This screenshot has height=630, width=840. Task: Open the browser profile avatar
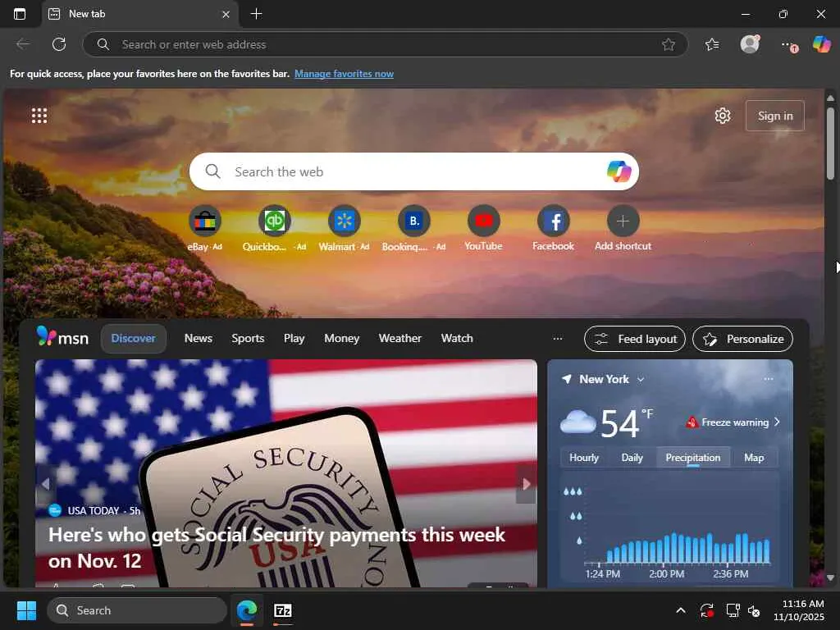(x=750, y=44)
